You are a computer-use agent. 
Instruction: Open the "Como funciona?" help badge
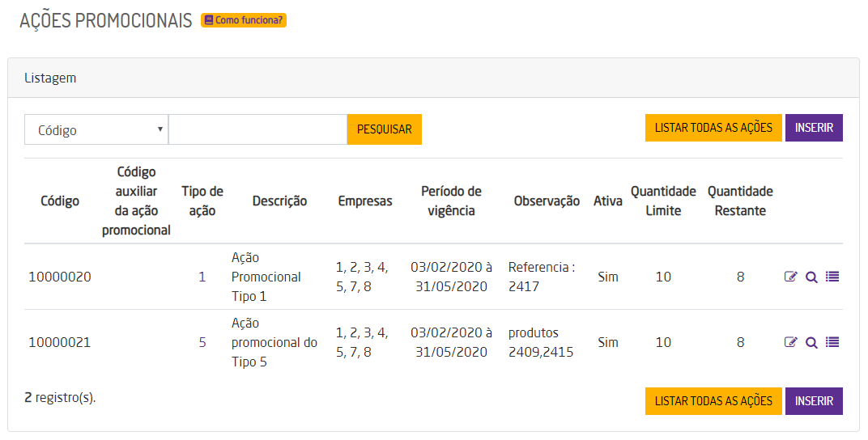244,20
